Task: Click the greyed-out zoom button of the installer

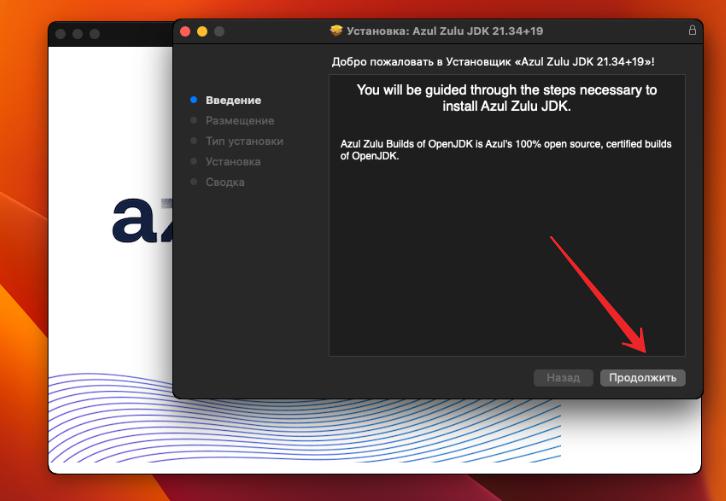Action: pyautogui.click(x=219, y=31)
